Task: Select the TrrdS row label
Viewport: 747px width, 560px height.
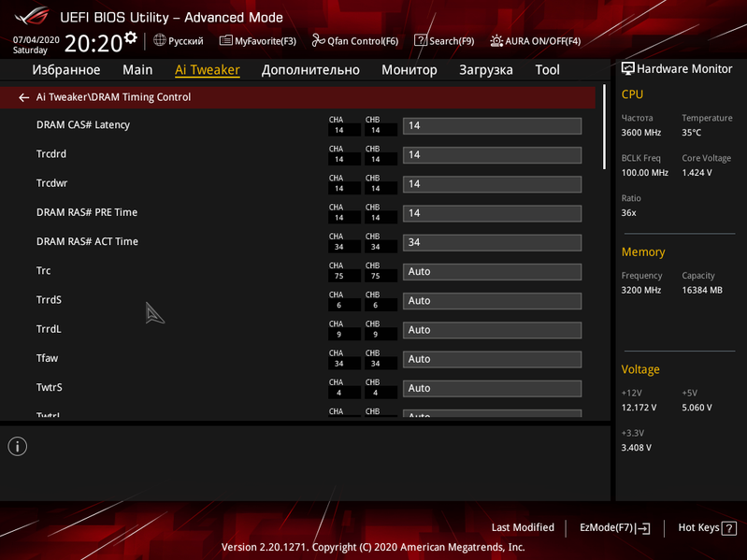Action: (x=49, y=299)
